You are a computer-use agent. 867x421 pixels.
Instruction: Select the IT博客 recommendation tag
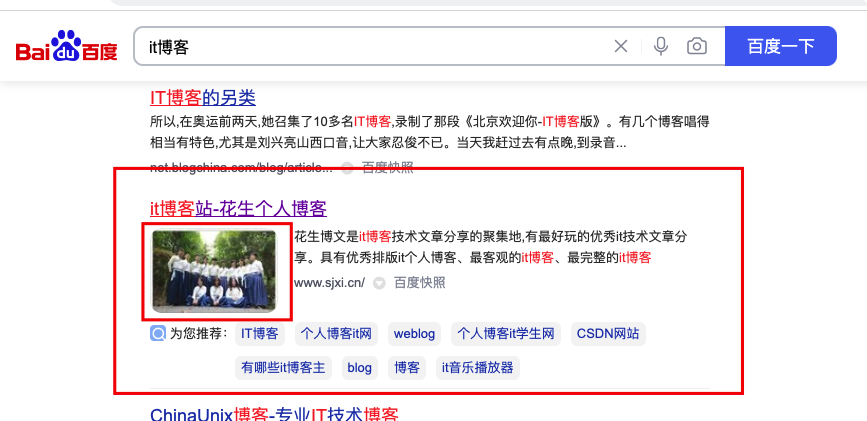tap(260, 334)
